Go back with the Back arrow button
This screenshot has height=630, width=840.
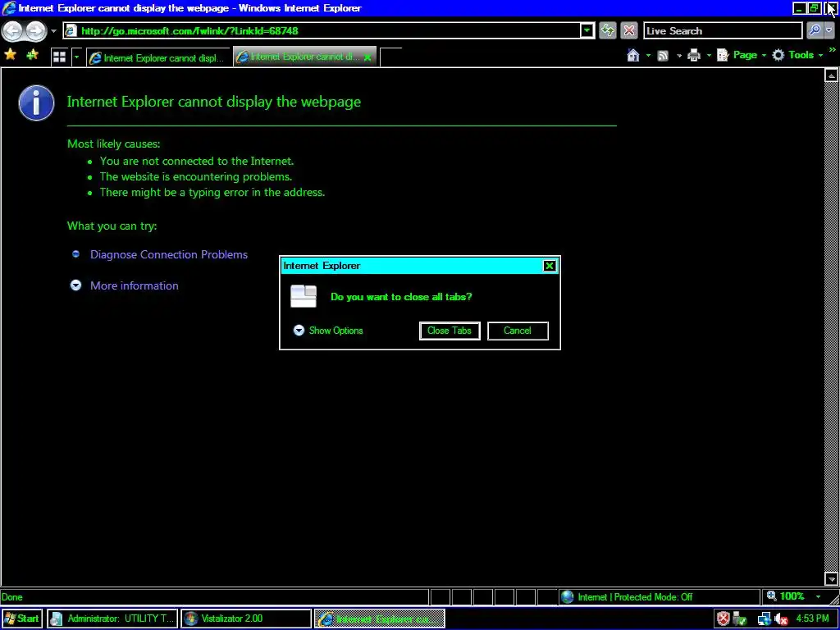coord(12,31)
